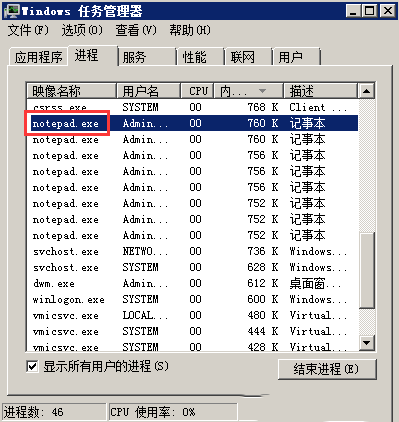The height and width of the screenshot is (422, 399).
Task: Select vmicsvc.exe using 428 K
Action: coord(192,346)
